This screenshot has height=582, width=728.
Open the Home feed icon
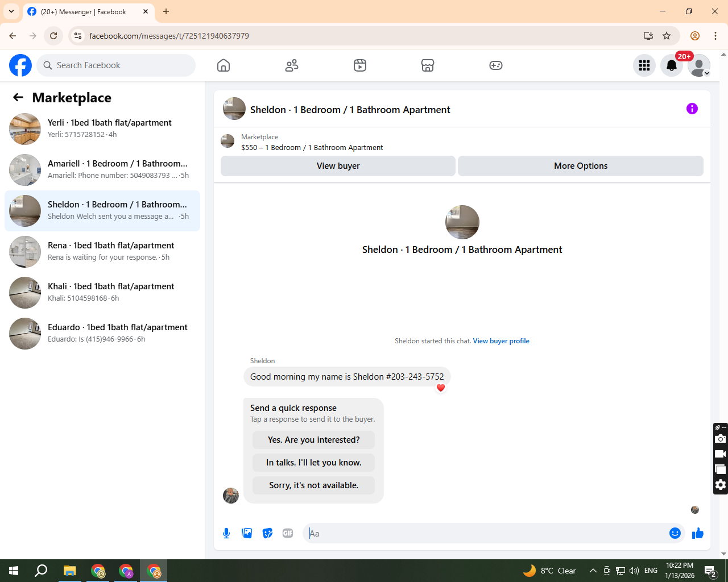(x=224, y=65)
